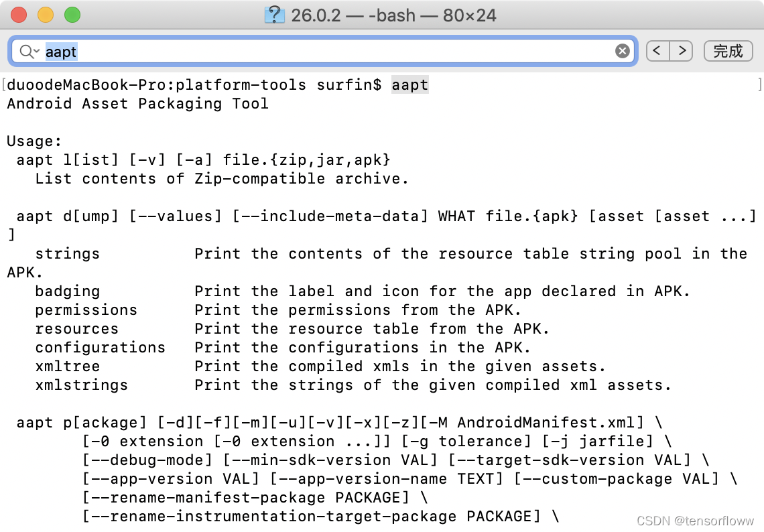Click 'List contents of Zip-compatible archive.' text
This screenshot has height=532, width=764.
(222, 179)
